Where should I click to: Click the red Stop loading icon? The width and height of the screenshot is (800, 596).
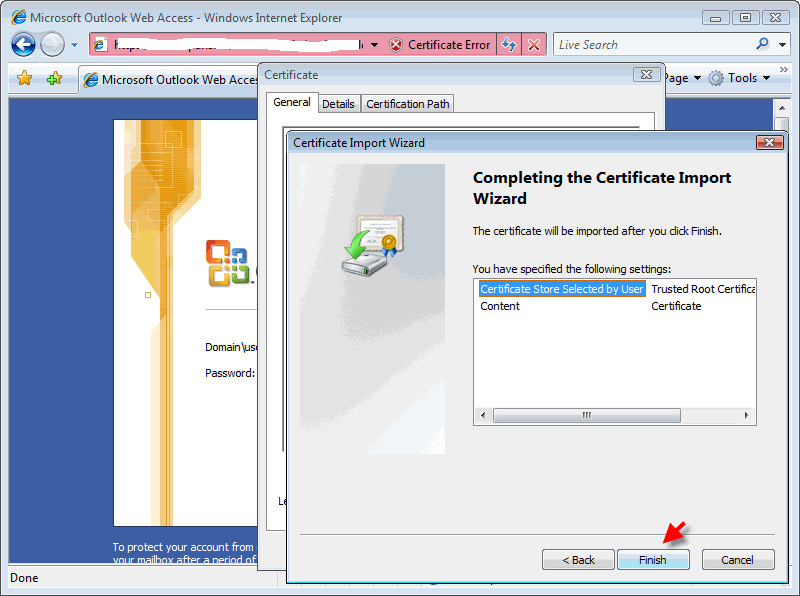[x=534, y=45]
